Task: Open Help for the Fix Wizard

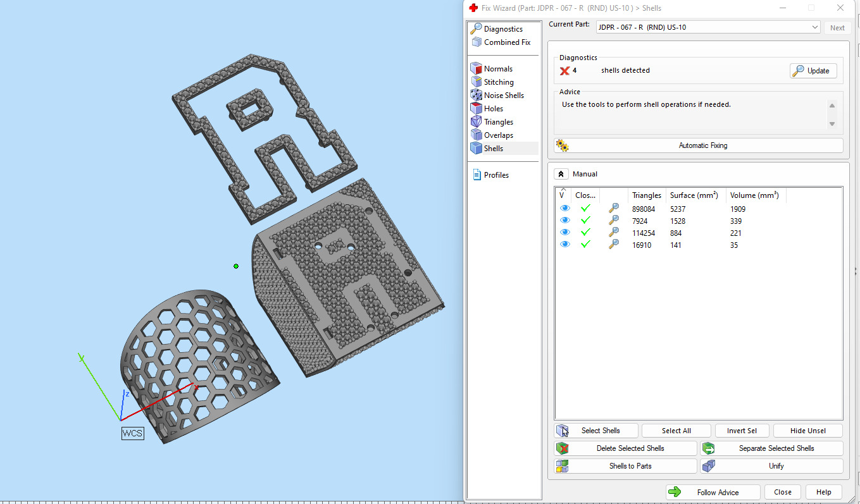Action: pos(824,492)
